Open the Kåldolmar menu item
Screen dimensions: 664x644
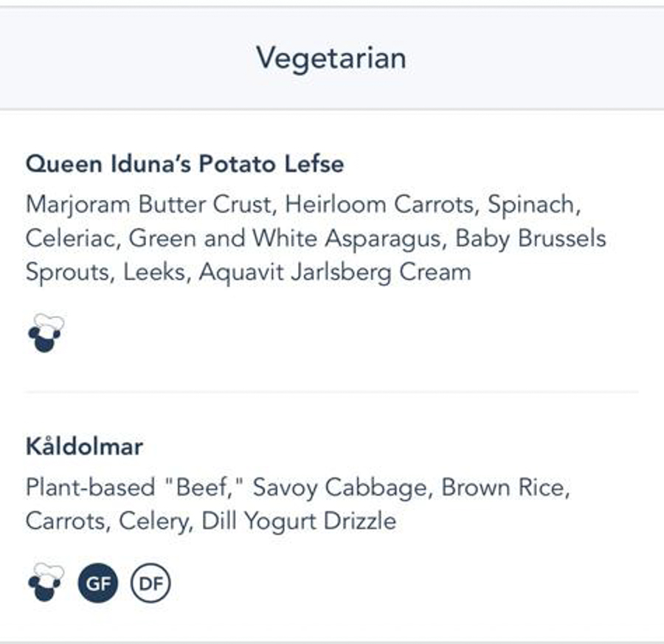pos(84,446)
